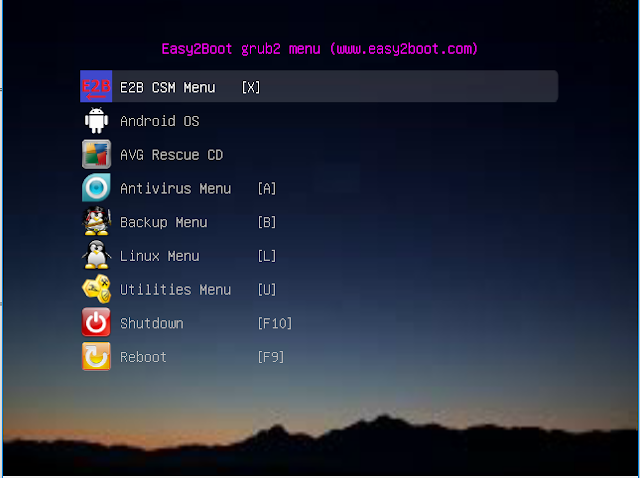Screen dimensions: 640x478
Task: Select the Shutdown entry label
Action: tap(152, 323)
